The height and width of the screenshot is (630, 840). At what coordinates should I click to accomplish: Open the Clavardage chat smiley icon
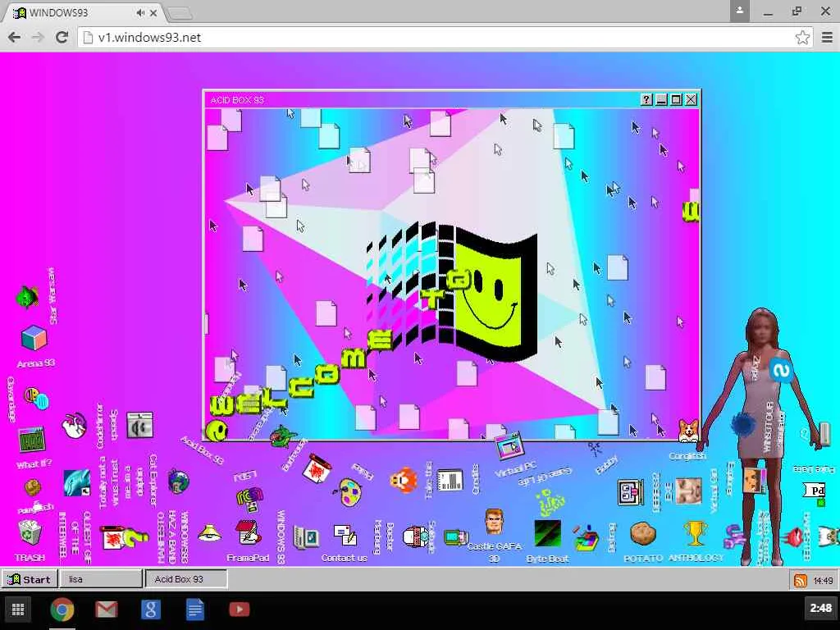click(36, 398)
